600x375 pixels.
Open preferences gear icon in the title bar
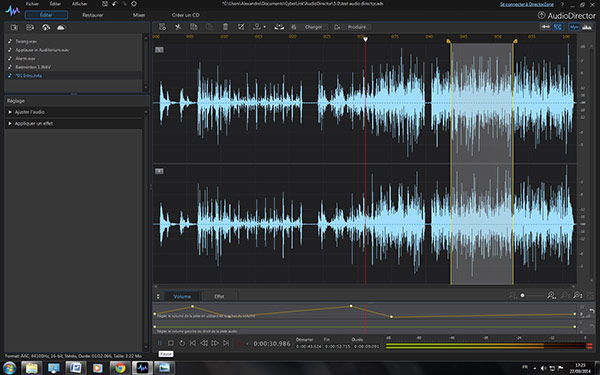tap(134, 4)
